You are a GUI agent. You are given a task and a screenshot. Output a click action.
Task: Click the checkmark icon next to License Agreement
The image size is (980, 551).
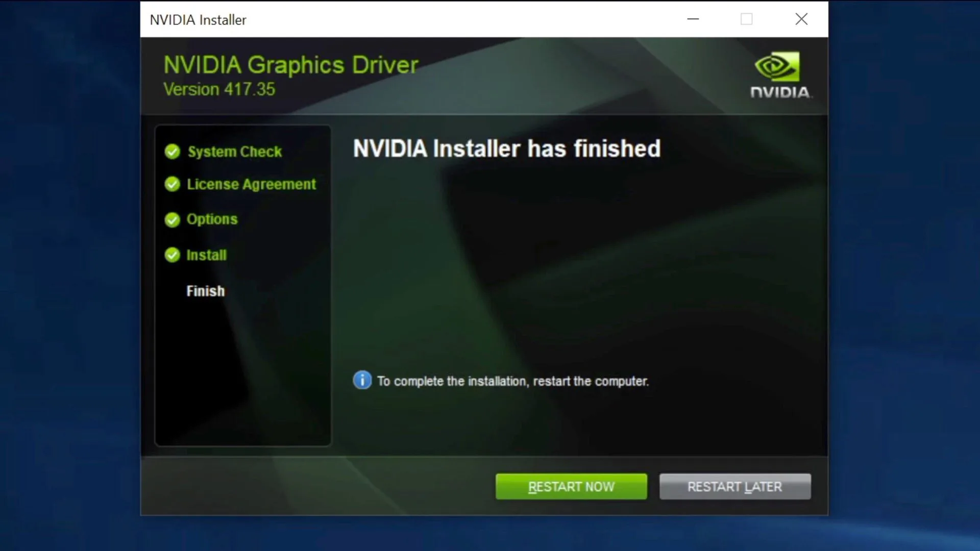click(173, 184)
